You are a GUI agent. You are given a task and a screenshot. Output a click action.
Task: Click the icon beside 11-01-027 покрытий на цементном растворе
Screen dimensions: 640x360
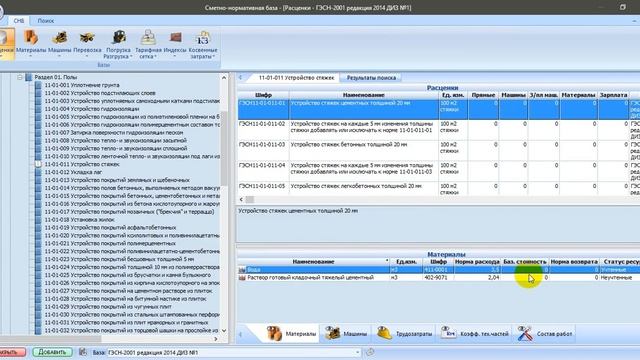[38, 291]
